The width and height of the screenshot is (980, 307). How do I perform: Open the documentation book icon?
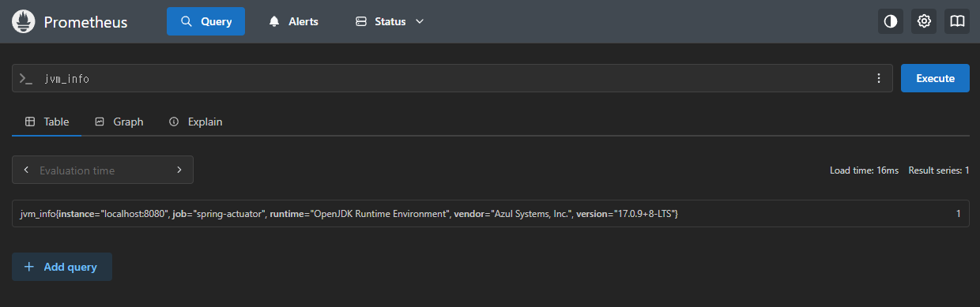pyautogui.click(x=957, y=21)
